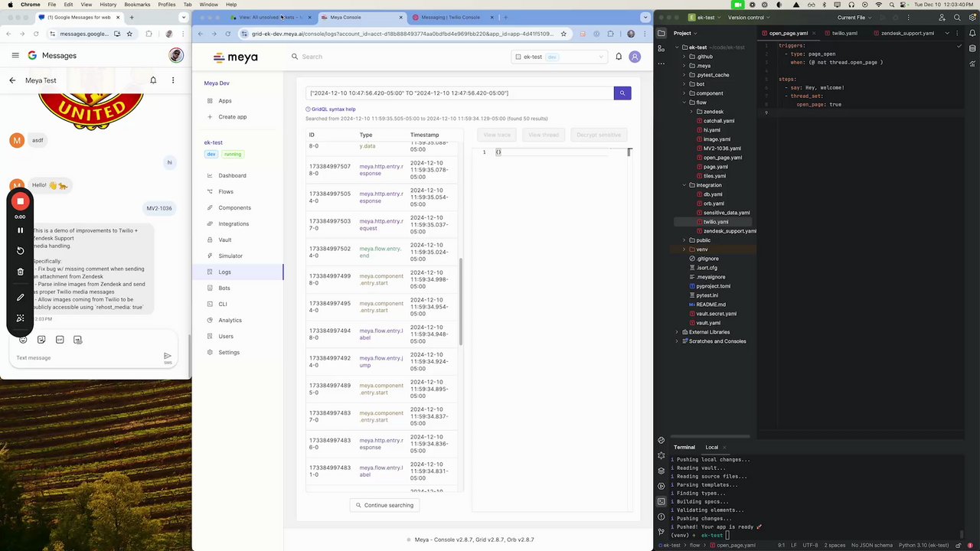Click the Decrypt sensitive button
Screen dimensions: 980x551
[599, 135]
